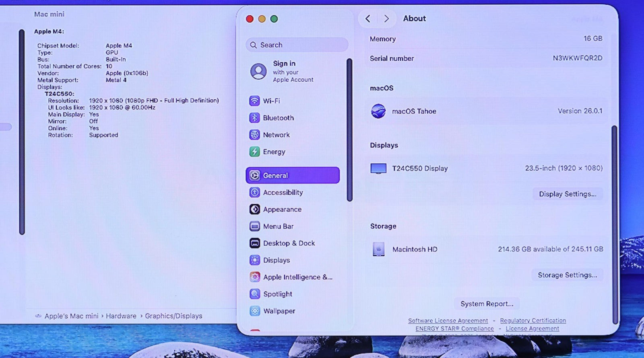Viewport: 644px width, 358px height.
Task: Open the Software License Agreement link
Action: click(x=448, y=321)
